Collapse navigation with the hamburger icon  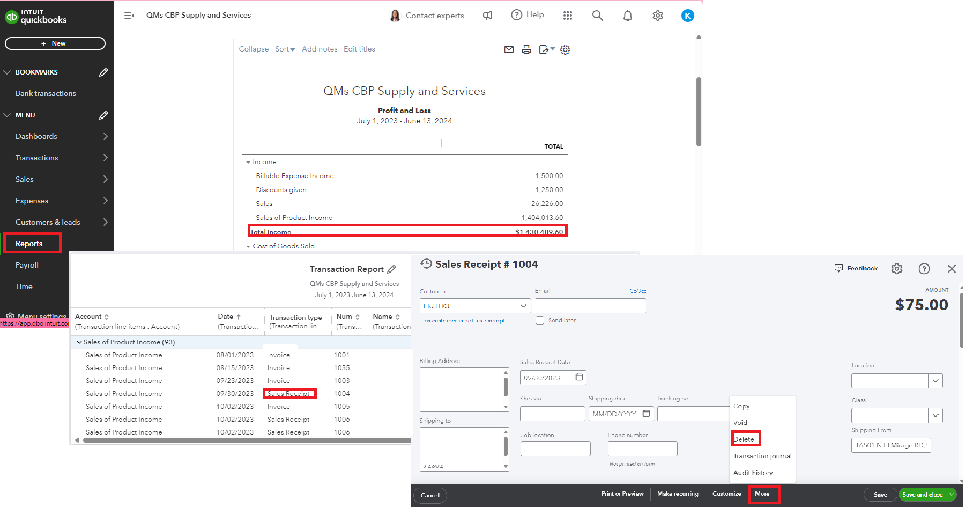point(129,15)
